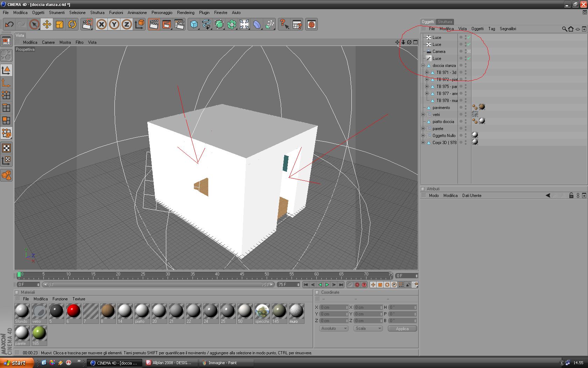The image size is (588, 368).
Task: Select the Model tool in left sidebar
Action: [x=6, y=70]
